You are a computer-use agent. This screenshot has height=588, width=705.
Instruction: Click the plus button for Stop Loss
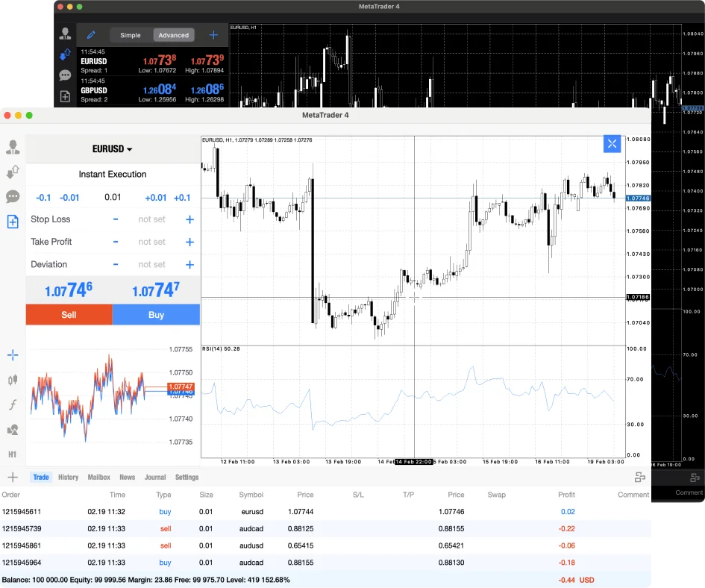click(x=189, y=219)
